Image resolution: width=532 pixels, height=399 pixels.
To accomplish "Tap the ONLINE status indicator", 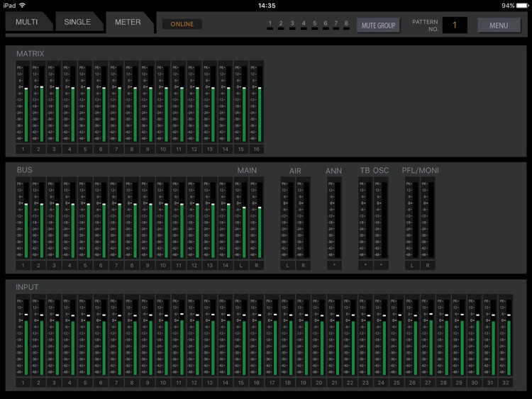I will (182, 24).
